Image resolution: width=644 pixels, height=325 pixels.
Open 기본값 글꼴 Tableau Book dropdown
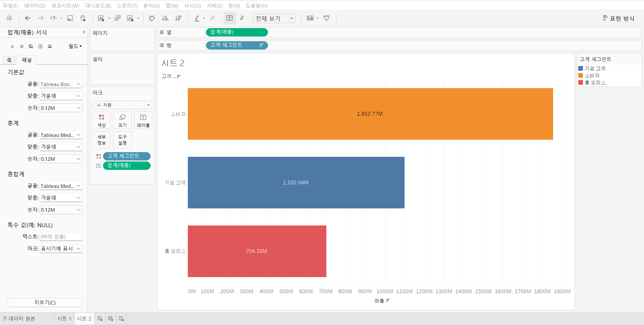61,84
